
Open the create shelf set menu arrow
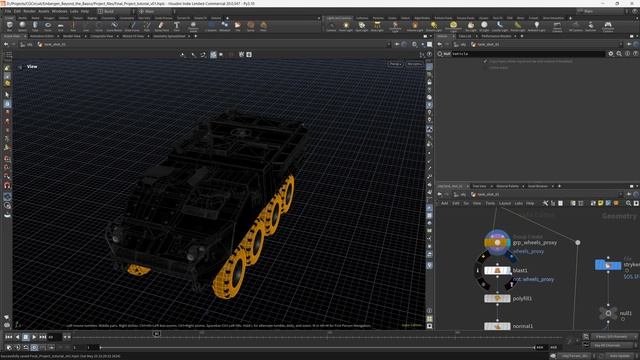pos(319,18)
